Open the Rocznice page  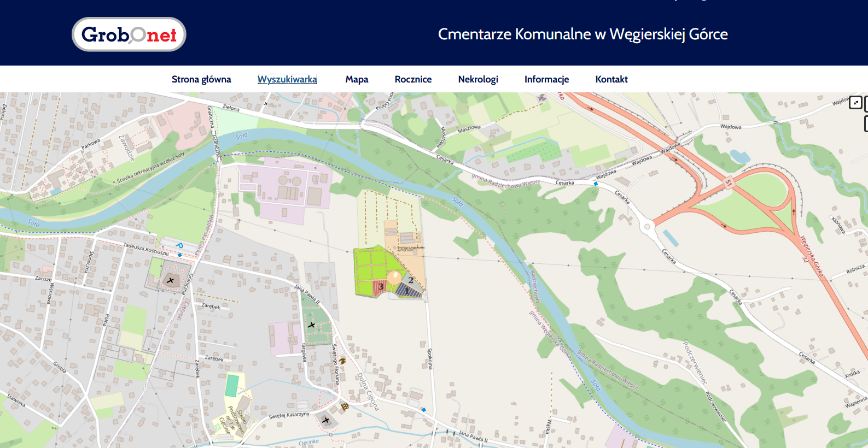pyautogui.click(x=413, y=79)
